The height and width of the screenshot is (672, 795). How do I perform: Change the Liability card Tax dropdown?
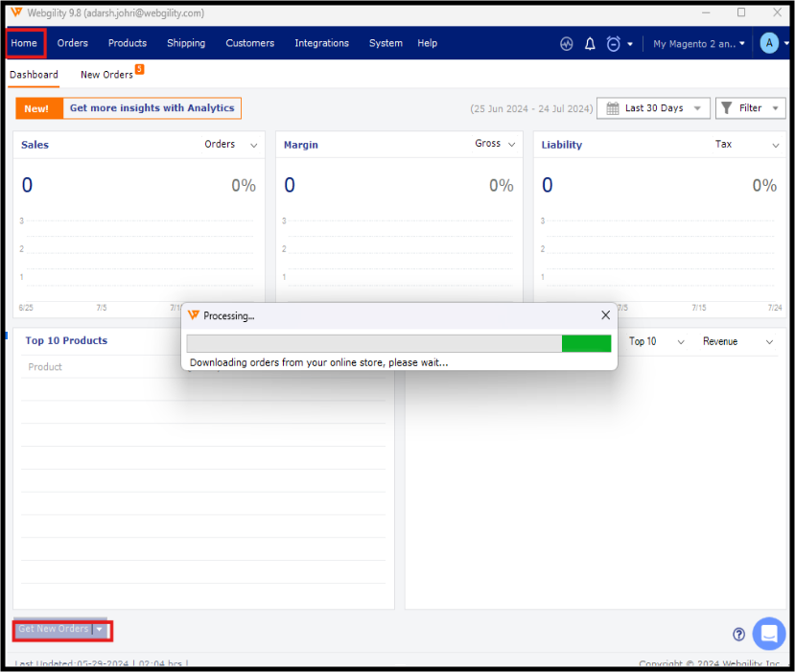coord(747,145)
